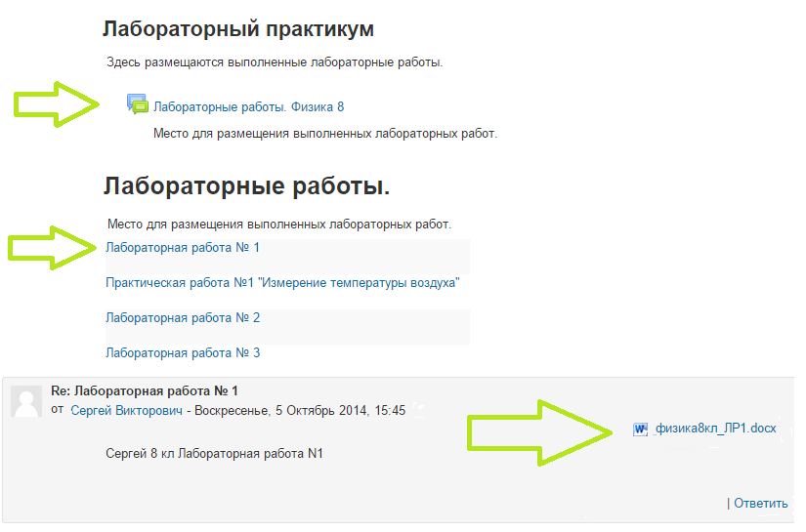Click Сергей Викторович's avatar picture
This screenshot has height=532, width=806.
pyautogui.click(x=26, y=401)
